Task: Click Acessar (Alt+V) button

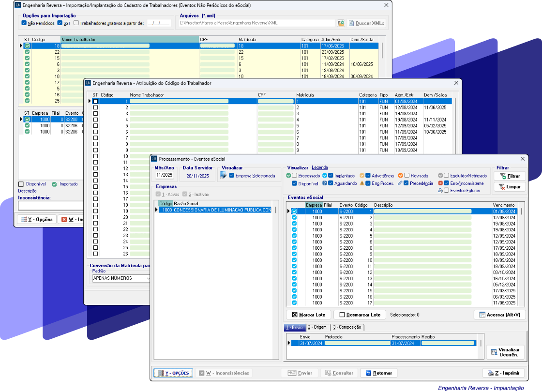Action: click(x=499, y=315)
